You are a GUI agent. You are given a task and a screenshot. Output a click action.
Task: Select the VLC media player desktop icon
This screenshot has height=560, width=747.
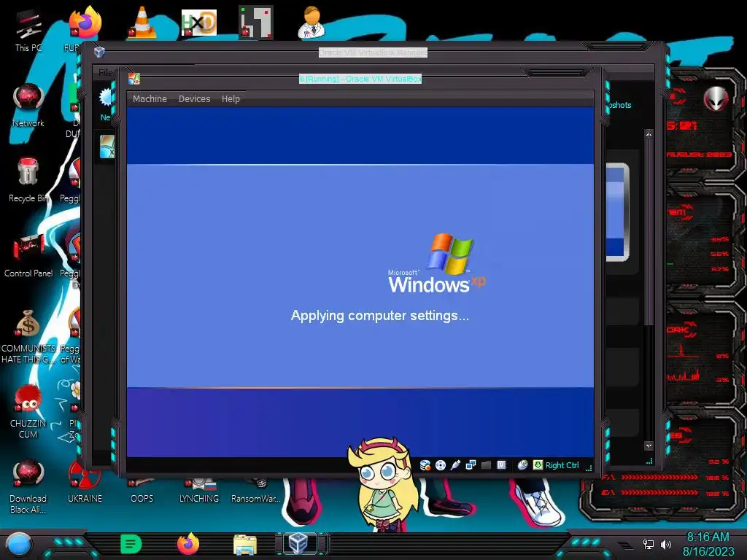(142, 22)
